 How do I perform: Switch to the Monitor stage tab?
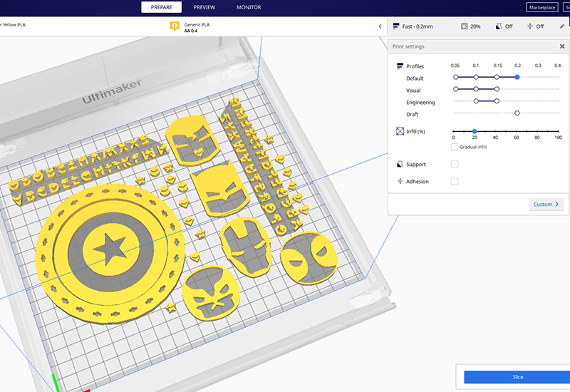[249, 7]
